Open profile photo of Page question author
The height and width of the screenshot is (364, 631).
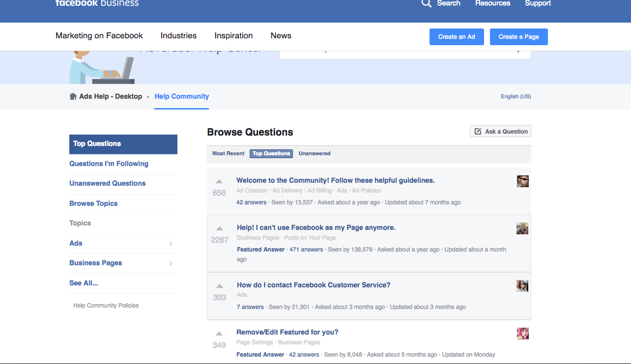click(522, 228)
